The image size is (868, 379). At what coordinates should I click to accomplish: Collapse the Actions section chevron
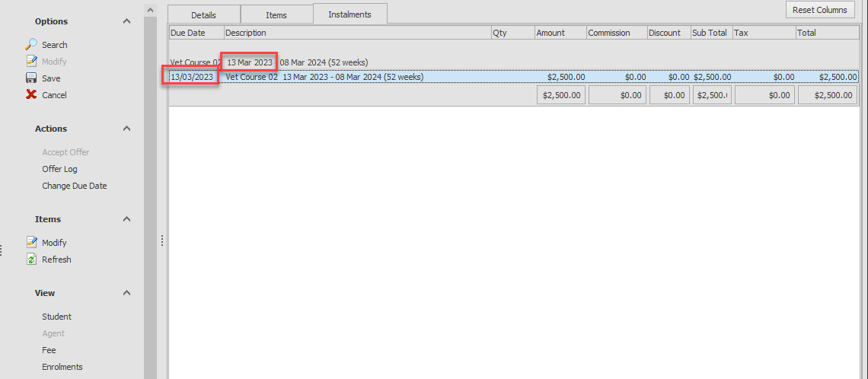point(126,129)
